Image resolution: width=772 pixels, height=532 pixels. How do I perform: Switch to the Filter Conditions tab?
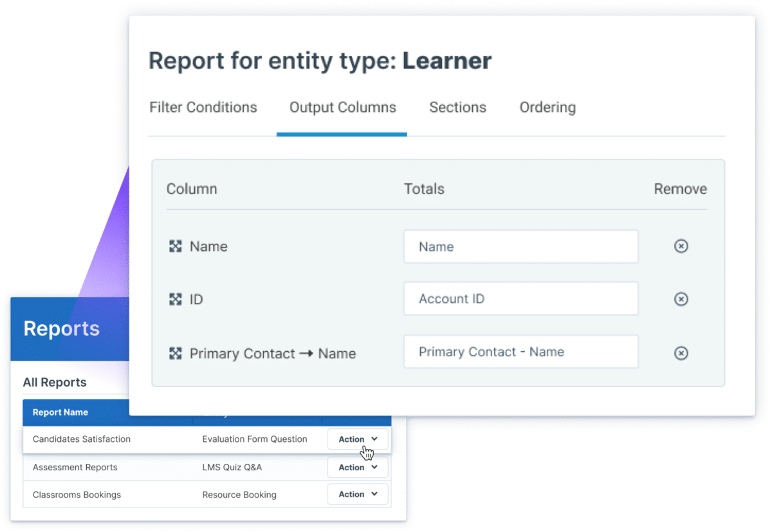click(x=203, y=107)
